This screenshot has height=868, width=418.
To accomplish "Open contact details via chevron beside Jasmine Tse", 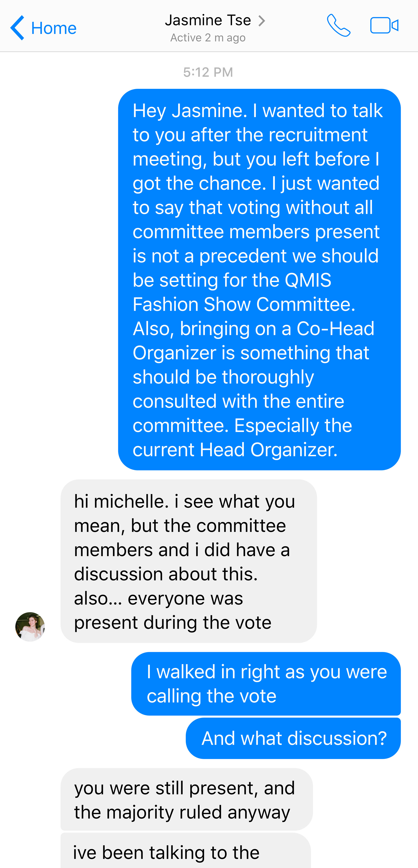I will point(262,21).
